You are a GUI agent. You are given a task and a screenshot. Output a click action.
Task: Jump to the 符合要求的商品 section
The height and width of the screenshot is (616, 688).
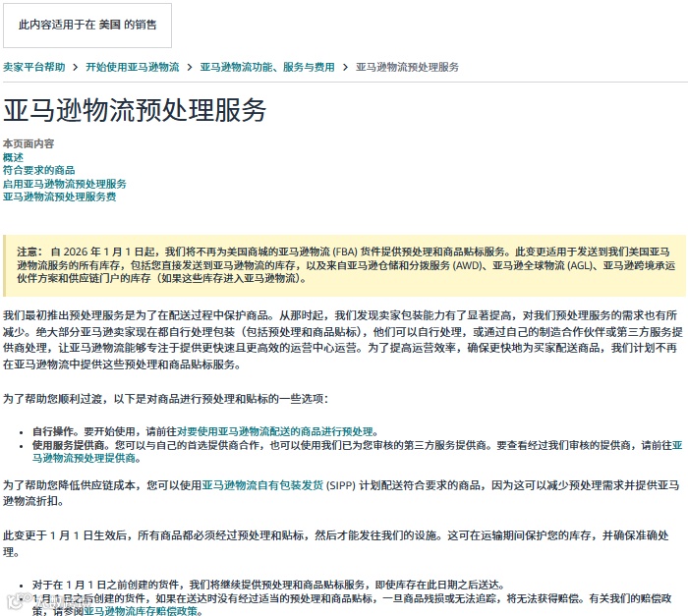(38, 170)
